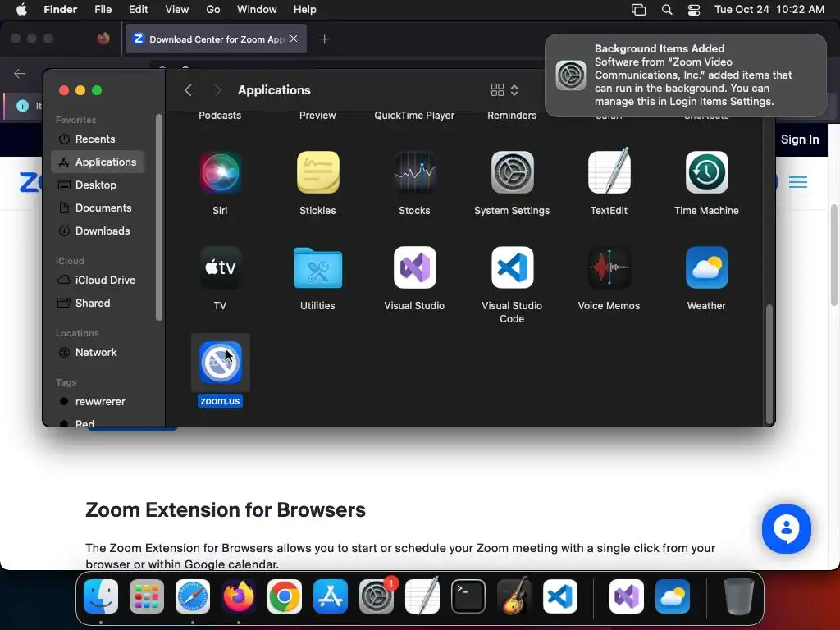
Task: Select the Stocks app icon
Action: point(414,172)
